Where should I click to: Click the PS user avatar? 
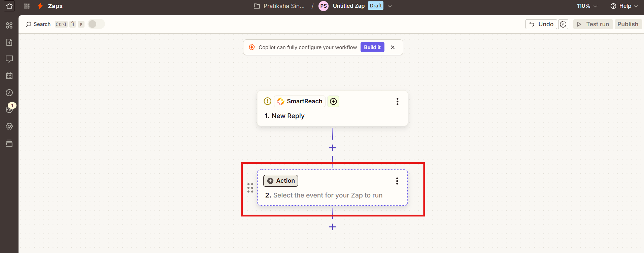[324, 6]
